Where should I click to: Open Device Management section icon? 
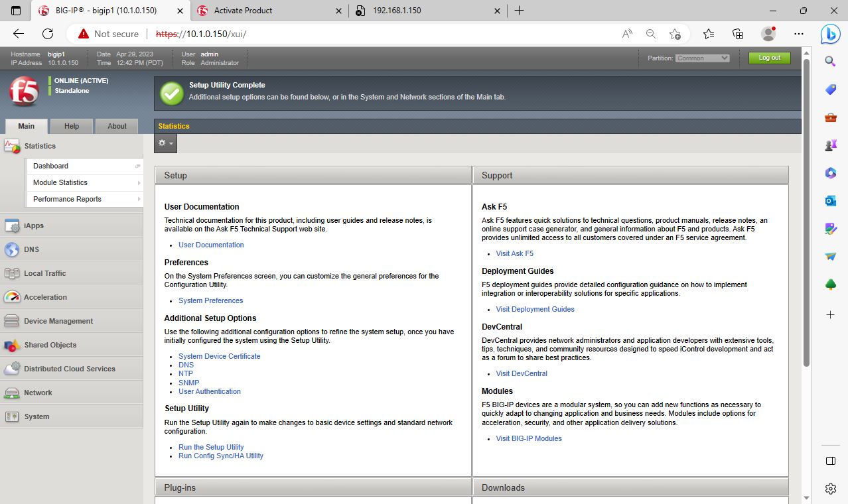pyautogui.click(x=12, y=321)
